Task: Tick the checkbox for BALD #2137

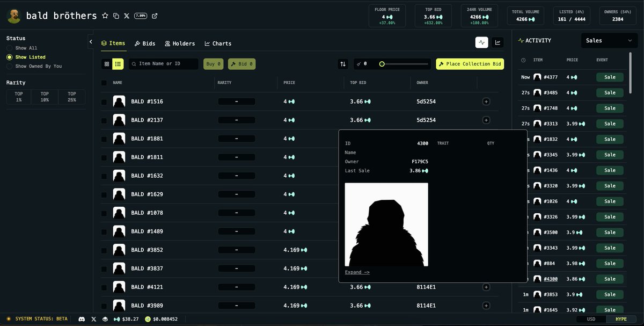Action: coord(104,120)
